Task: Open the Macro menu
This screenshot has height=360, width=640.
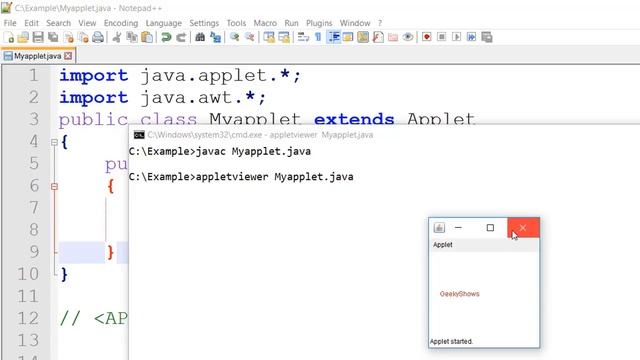Action: pos(265,23)
